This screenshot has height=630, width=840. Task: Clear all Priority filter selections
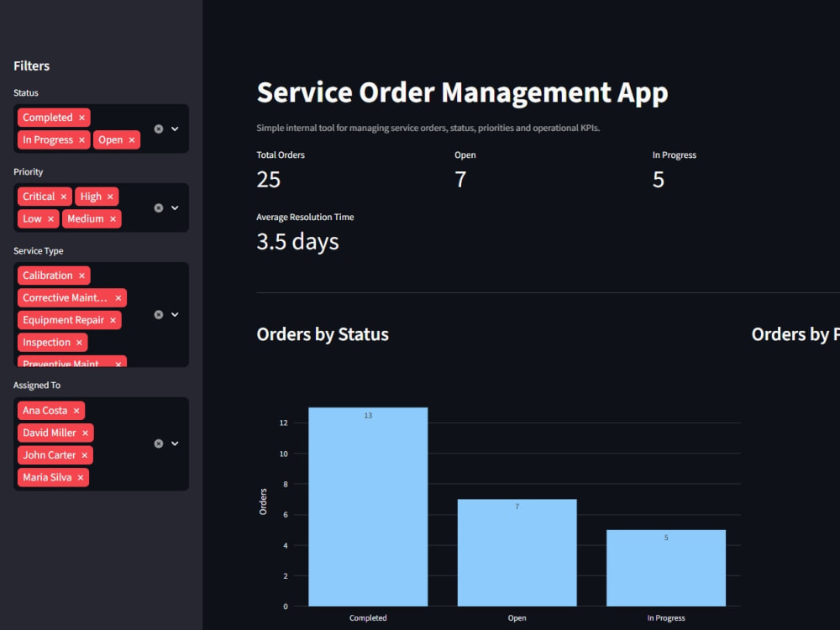coord(159,207)
